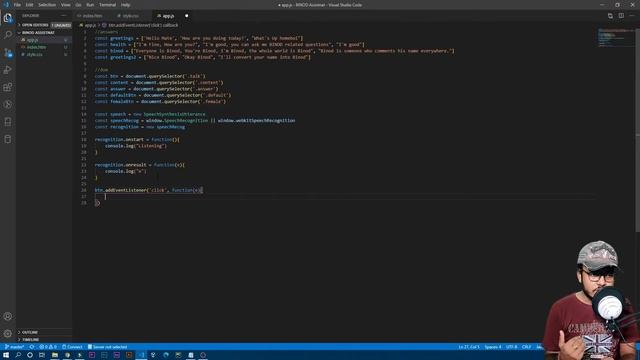Open File Explorer from taskbar
The width and height of the screenshot is (640, 360).
click(55, 355)
